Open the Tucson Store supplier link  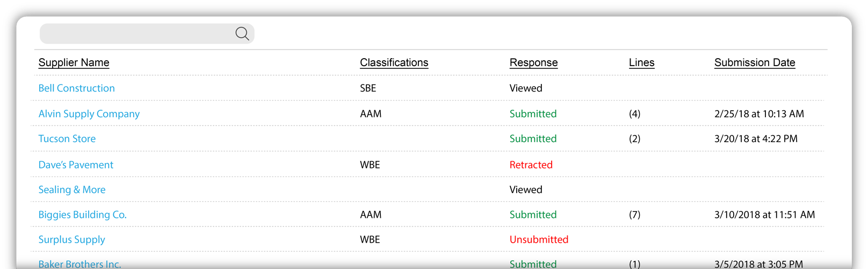[x=67, y=139]
